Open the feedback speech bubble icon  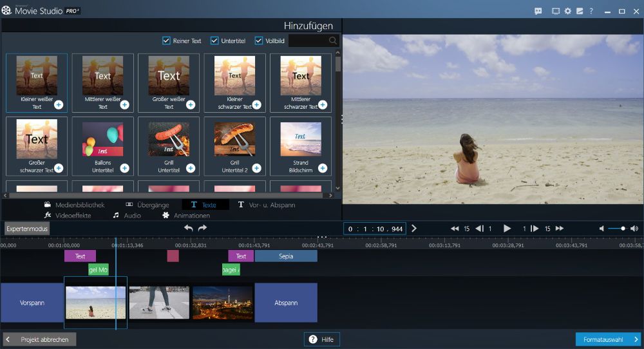point(538,11)
